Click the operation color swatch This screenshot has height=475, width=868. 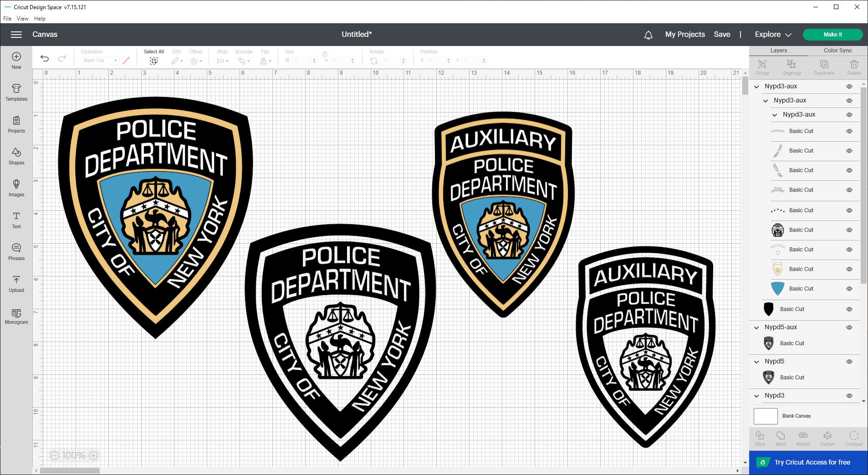[126, 61]
